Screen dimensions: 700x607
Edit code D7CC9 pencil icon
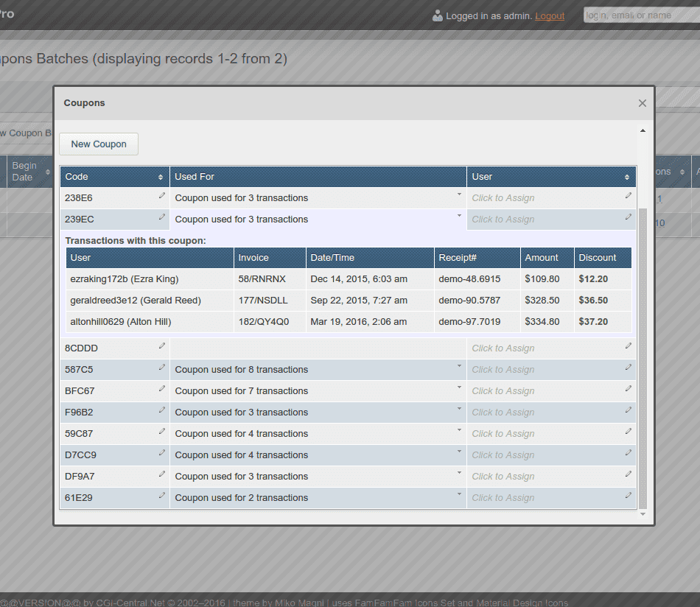click(162, 453)
